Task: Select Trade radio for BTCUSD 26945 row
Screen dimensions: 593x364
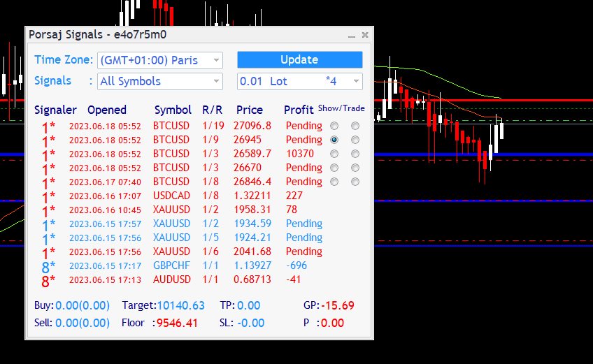Action: click(x=355, y=140)
